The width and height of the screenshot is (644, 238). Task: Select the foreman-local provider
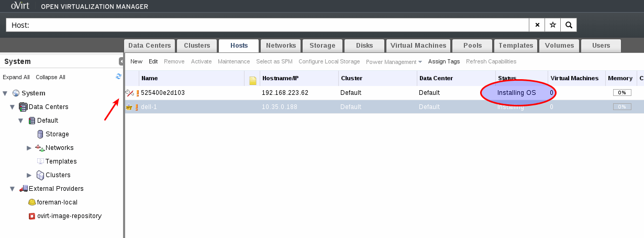point(53,202)
